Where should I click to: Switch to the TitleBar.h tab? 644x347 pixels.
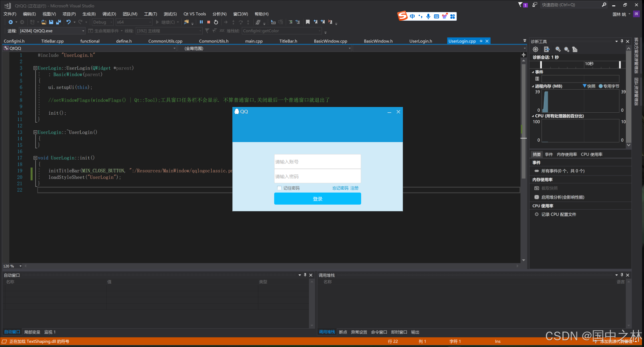288,41
